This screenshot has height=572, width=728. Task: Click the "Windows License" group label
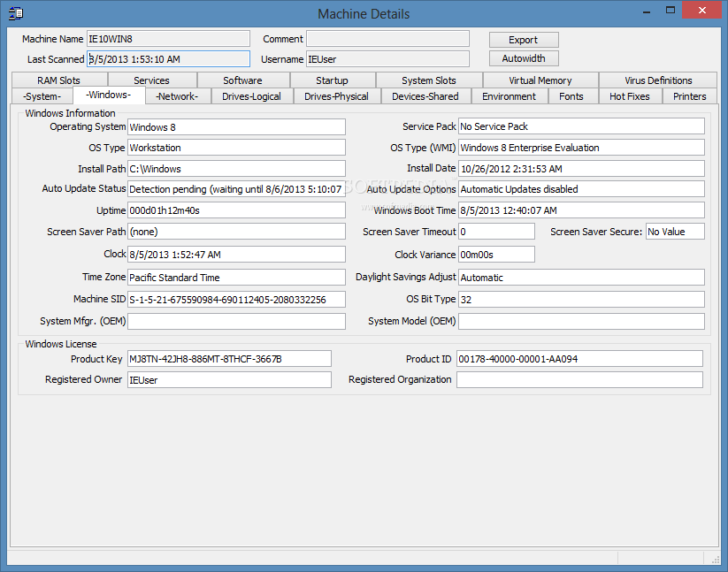(x=61, y=344)
